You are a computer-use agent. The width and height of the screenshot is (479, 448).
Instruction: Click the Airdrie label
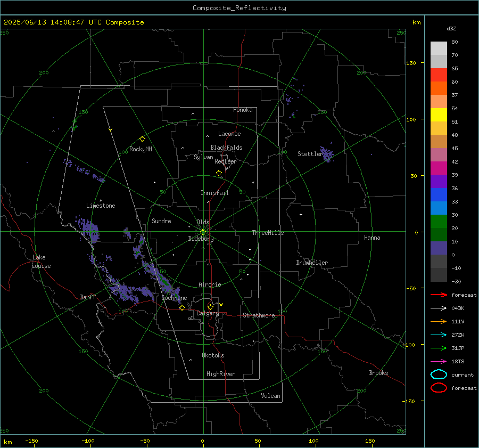[x=210, y=284]
